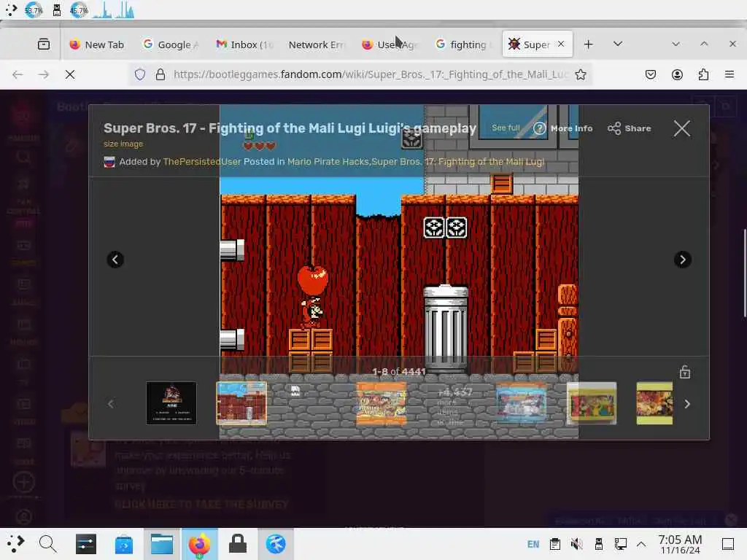The image size is (747, 560).
Task: Open Discover software center from taskbar
Action: point(124,544)
